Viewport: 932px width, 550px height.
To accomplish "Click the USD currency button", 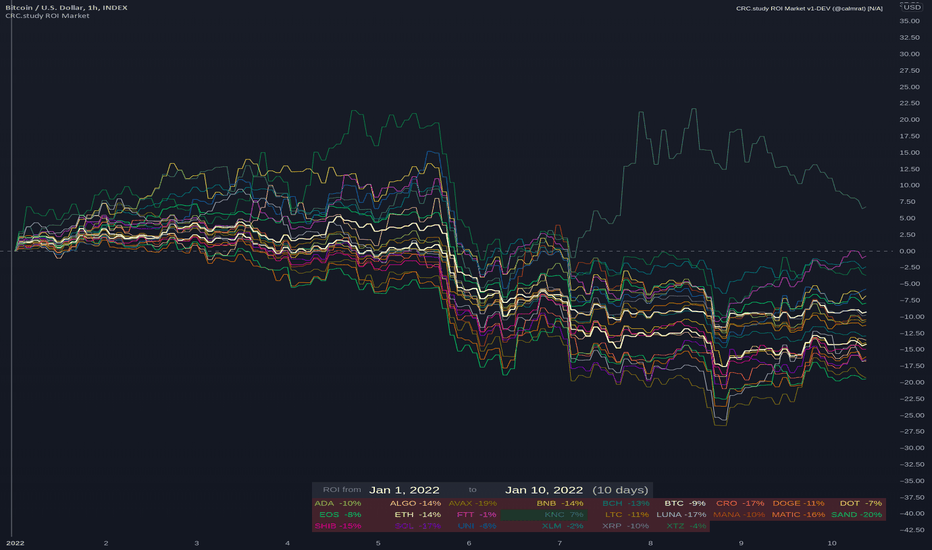I will (911, 7).
